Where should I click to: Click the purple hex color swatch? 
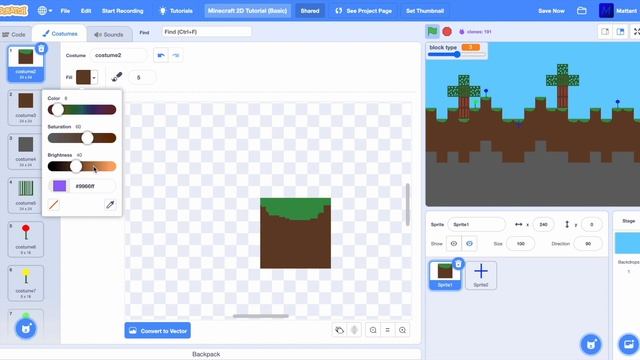tap(60, 186)
